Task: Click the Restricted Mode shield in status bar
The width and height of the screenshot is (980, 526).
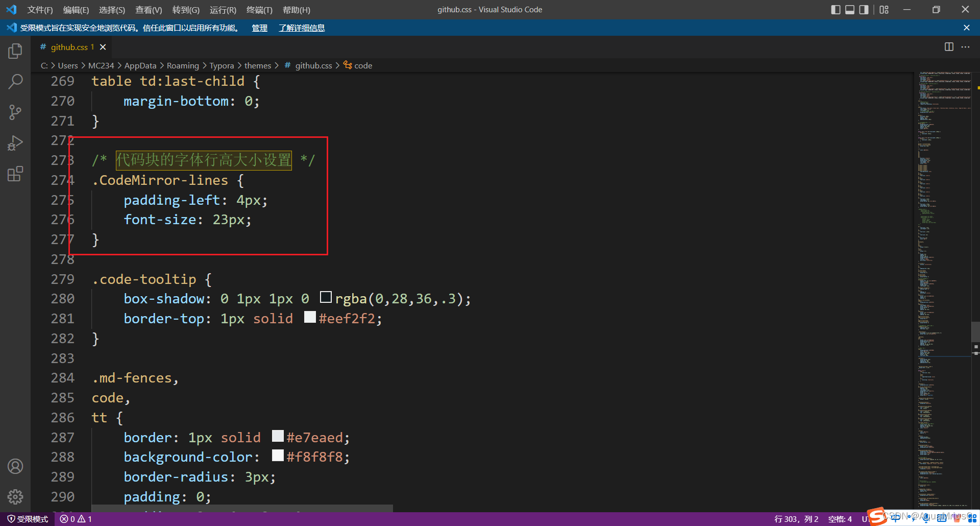Action: (x=28, y=519)
